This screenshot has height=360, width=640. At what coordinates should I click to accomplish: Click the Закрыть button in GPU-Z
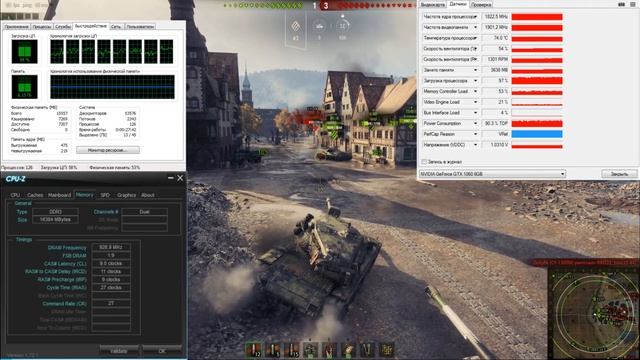[619, 174]
